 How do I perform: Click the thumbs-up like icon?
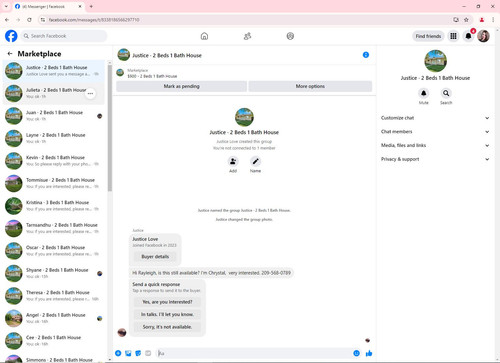pos(369,353)
